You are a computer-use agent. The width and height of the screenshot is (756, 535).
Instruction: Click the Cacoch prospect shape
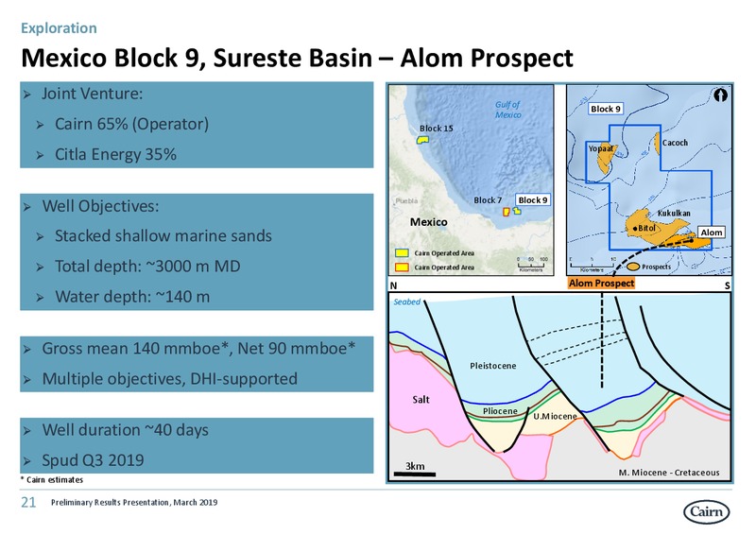658,144
